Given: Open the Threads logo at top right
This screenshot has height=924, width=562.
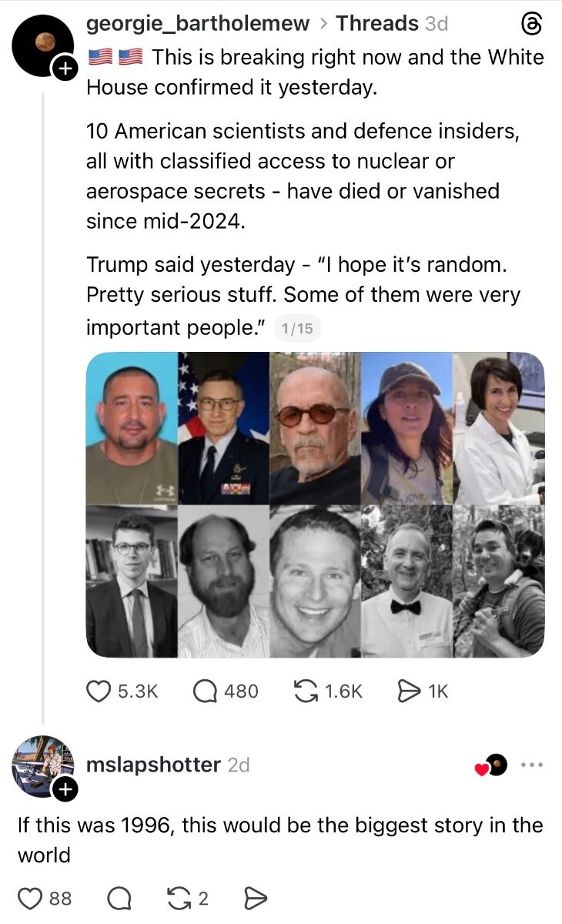Looking at the screenshot, I should (532, 25).
